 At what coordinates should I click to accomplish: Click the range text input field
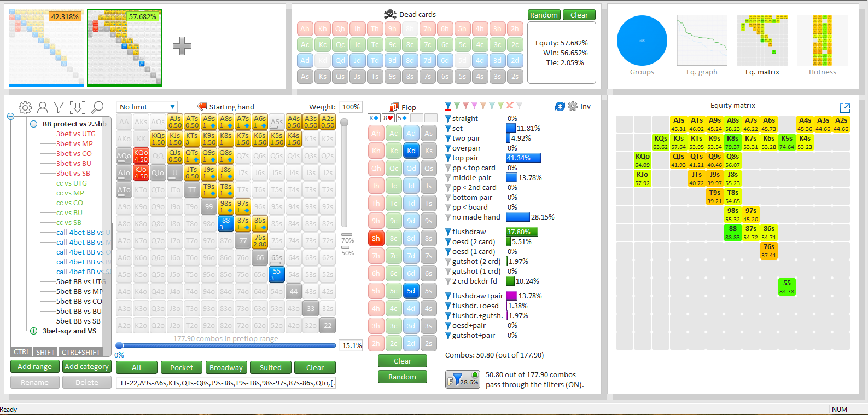pyautogui.click(x=226, y=383)
